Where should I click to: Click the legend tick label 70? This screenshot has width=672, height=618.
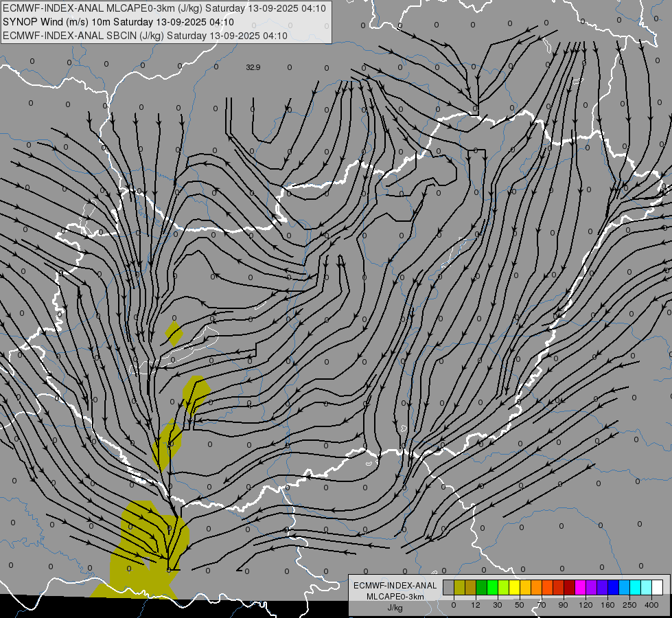point(542,605)
